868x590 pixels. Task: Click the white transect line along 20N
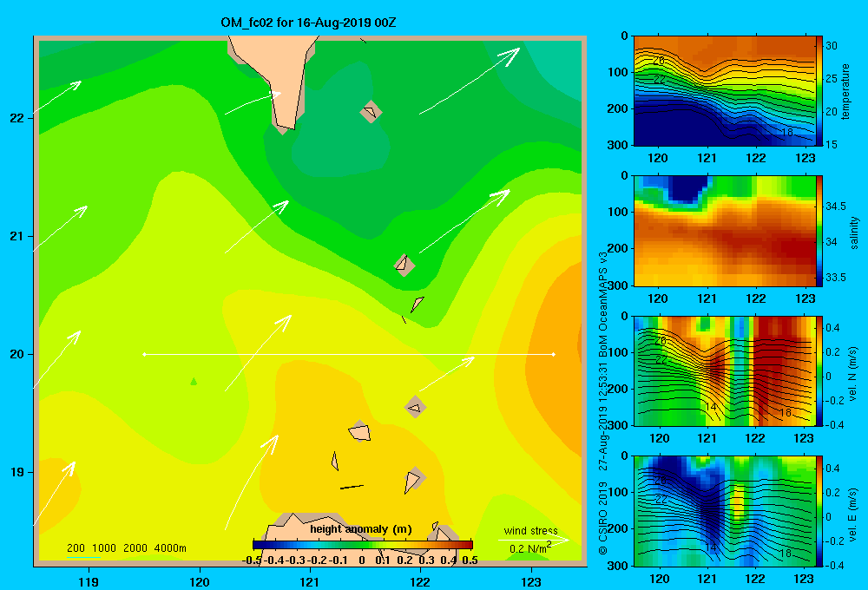pos(349,354)
